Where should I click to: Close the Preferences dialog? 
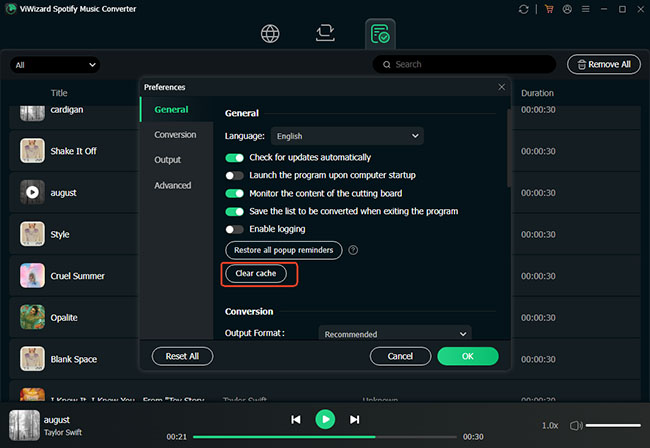point(501,87)
